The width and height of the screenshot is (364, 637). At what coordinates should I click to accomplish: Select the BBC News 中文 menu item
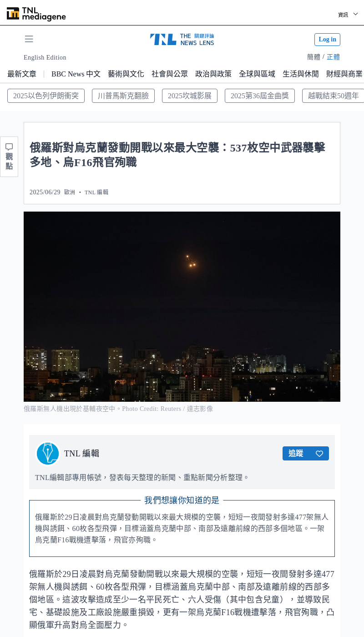76,74
